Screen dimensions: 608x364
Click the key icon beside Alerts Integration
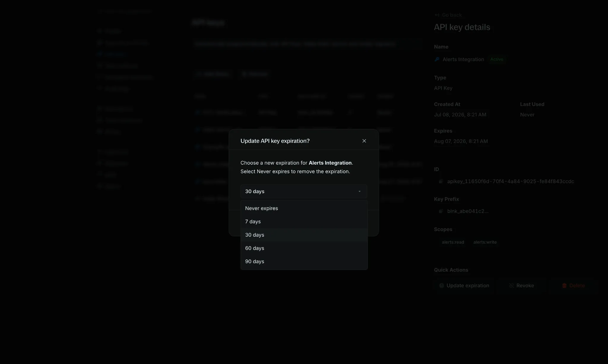click(x=437, y=59)
